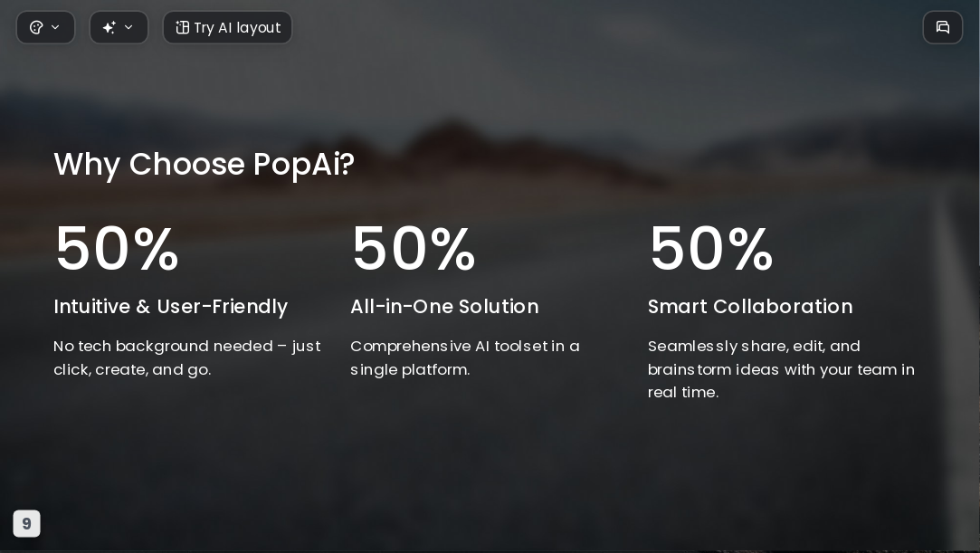This screenshot has height=553, width=980.
Task: Click the 'Comprehensive AI toolset' paragraph
Action: (465, 358)
